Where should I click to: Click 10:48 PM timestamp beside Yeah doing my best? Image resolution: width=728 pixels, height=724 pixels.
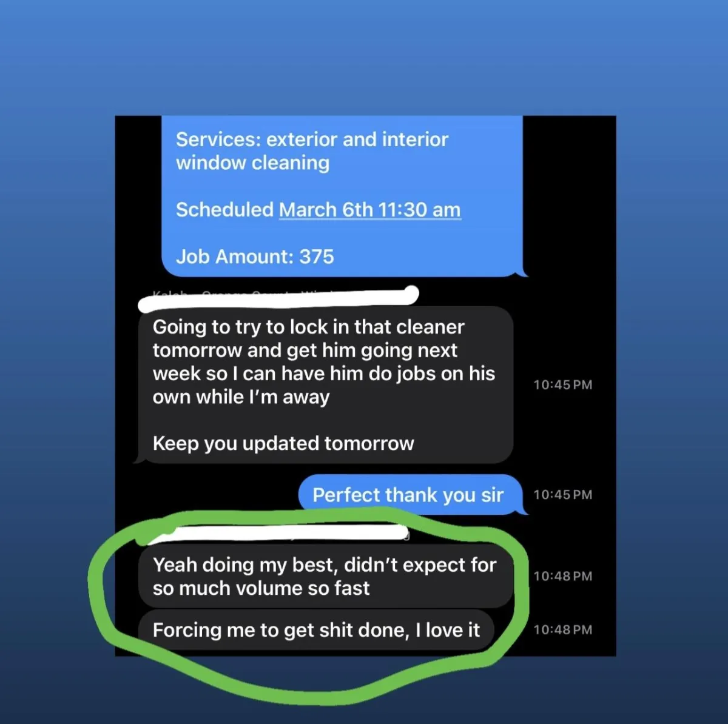[562, 576]
